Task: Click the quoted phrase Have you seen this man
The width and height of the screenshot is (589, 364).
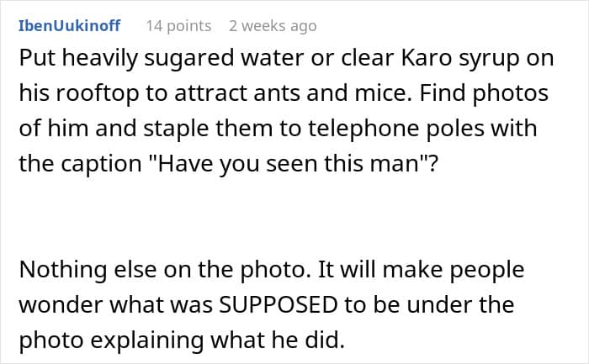Action: point(289,164)
